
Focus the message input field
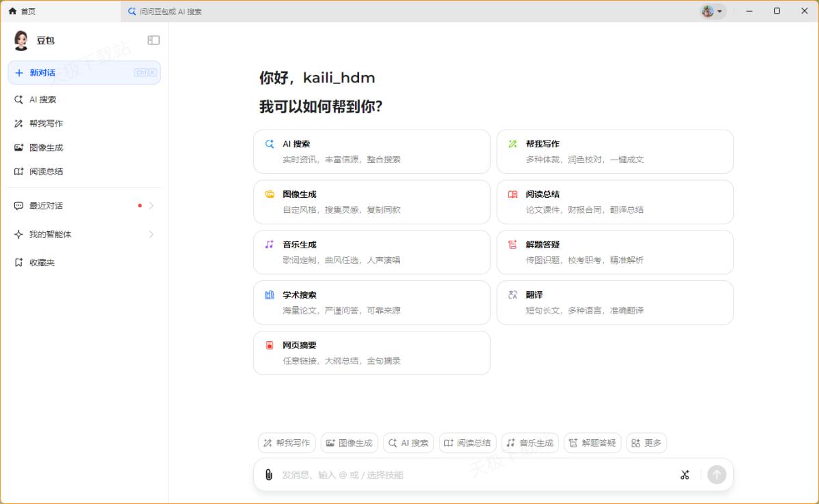471,475
